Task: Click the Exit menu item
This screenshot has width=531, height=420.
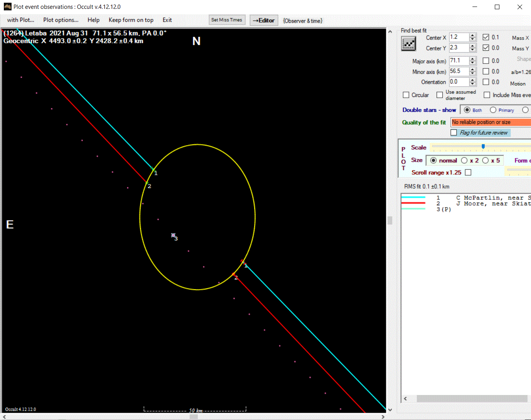Action: coord(167,20)
